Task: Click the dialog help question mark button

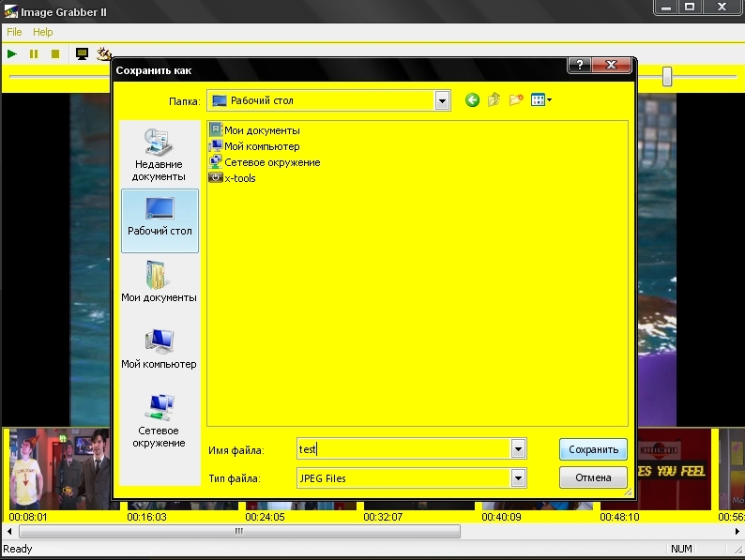Action: (x=580, y=65)
